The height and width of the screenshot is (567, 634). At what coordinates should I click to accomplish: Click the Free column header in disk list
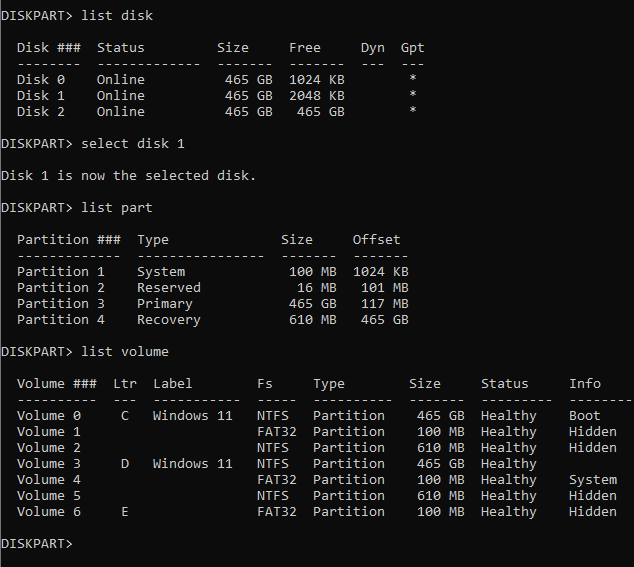[305, 48]
